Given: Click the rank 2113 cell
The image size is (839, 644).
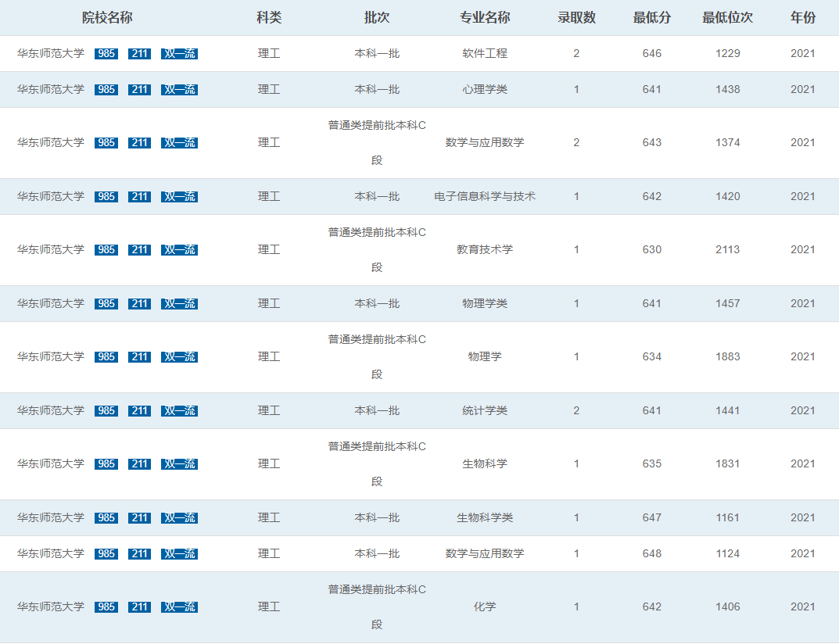Looking at the screenshot, I should [x=728, y=250].
